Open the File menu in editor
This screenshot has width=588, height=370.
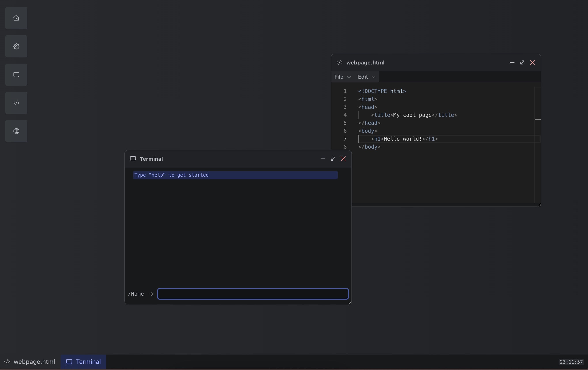click(343, 77)
